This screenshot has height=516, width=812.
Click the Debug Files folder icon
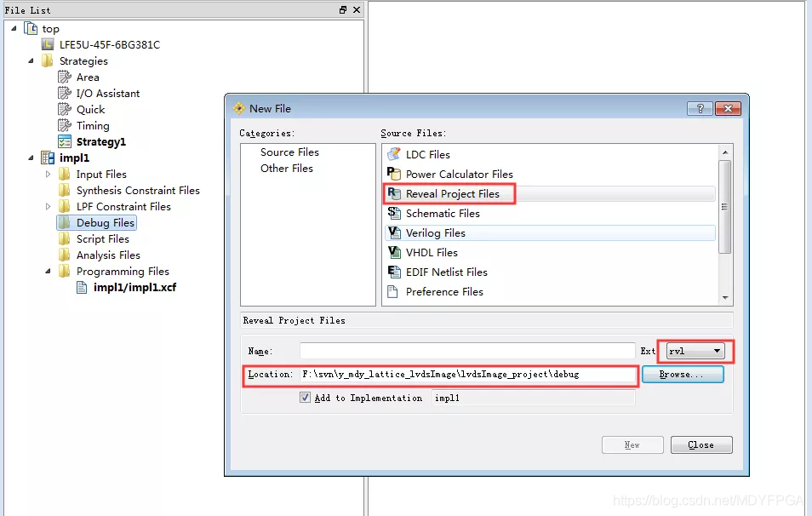[x=64, y=222]
